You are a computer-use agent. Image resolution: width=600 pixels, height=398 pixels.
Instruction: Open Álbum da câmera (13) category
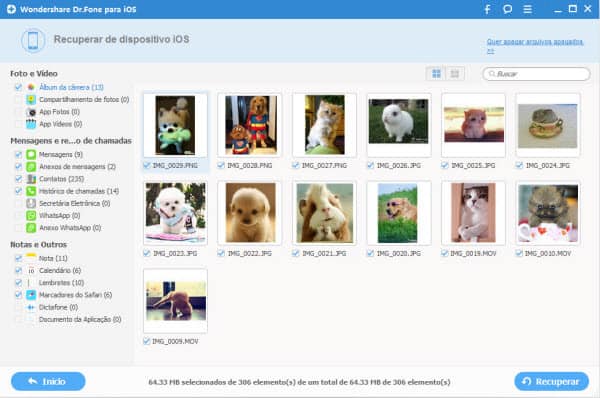point(72,87)
